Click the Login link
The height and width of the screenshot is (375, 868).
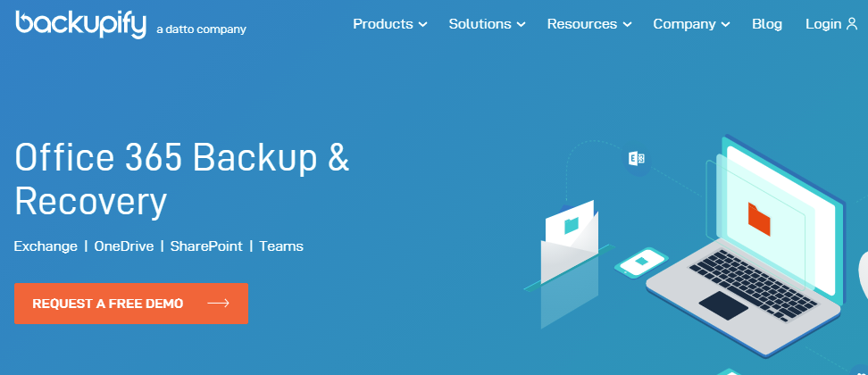(x=823, y=24)
